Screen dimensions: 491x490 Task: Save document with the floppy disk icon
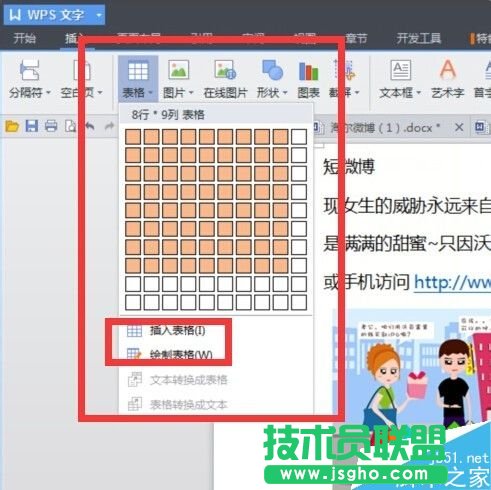32,126
